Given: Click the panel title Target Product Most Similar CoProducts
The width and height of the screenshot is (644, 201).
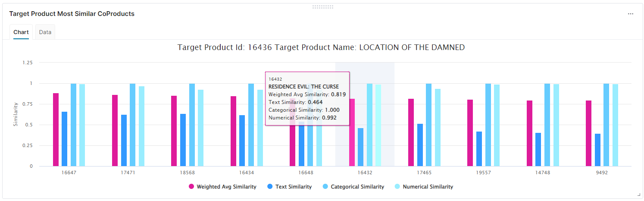Looking at the screenshot, I should pos(72,14).
